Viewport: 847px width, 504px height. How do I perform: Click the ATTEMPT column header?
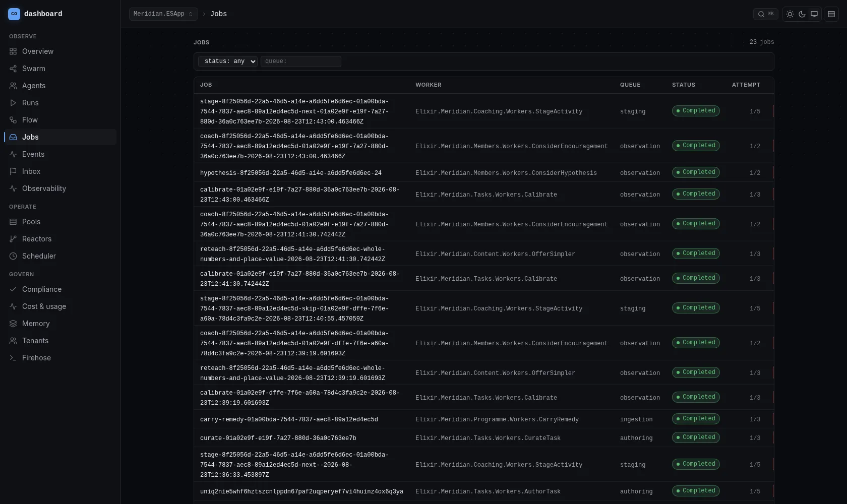point(746,85)
